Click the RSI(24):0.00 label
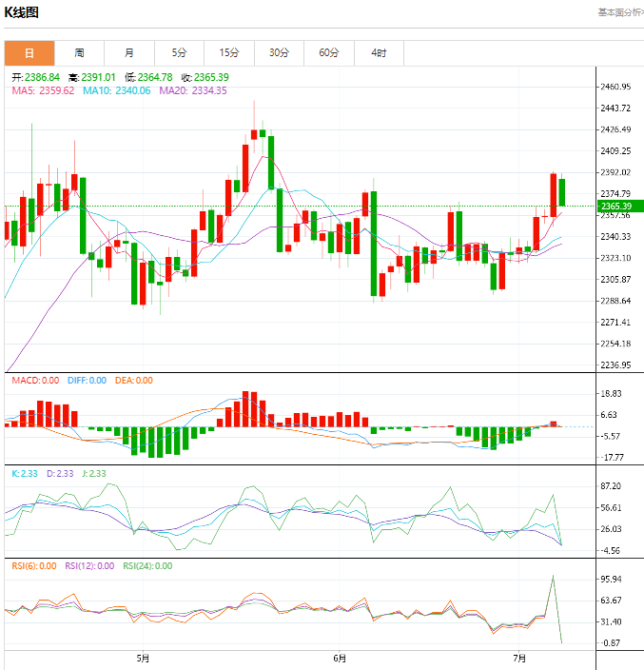The image size is (644, 670). pos(147,566)
